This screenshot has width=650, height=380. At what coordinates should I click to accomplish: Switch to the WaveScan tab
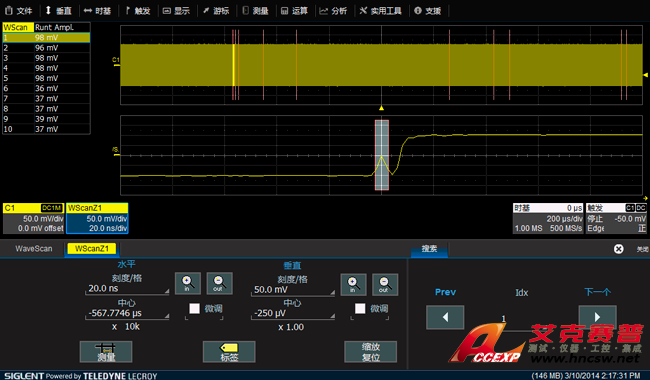click(x=34, y=249)
